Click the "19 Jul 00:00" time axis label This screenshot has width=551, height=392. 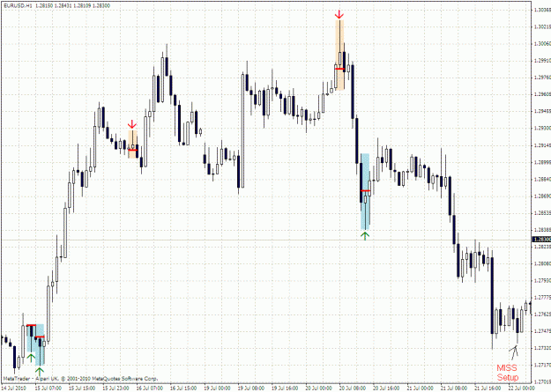click(217, 388)
